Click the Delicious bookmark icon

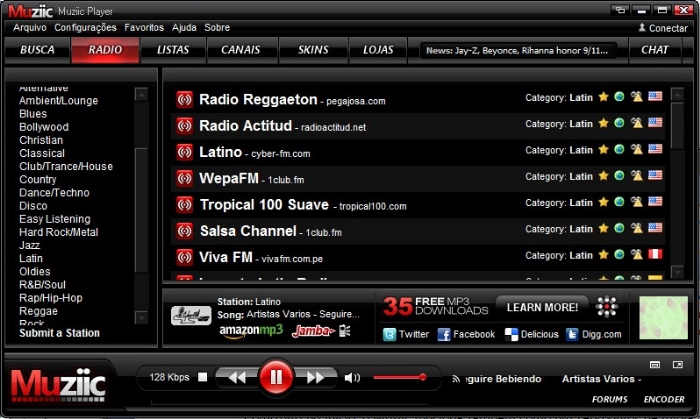[511, 334]
